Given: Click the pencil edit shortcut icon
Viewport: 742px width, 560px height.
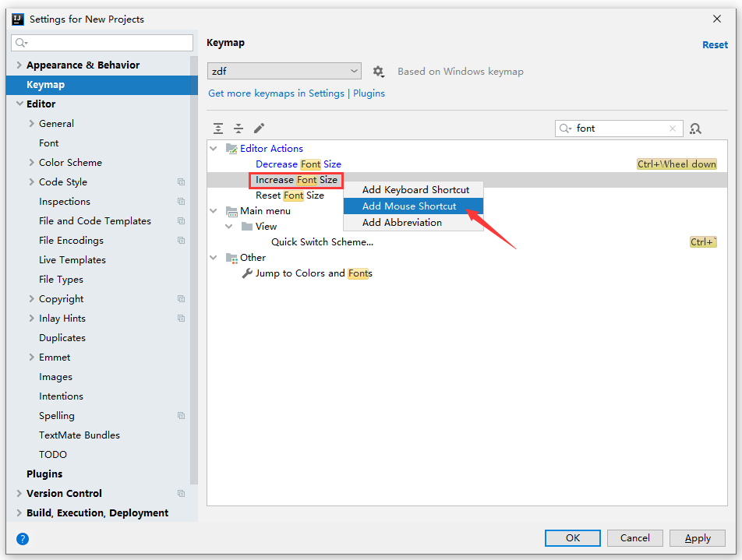Looking at the screenshot, I should [260, 129].
